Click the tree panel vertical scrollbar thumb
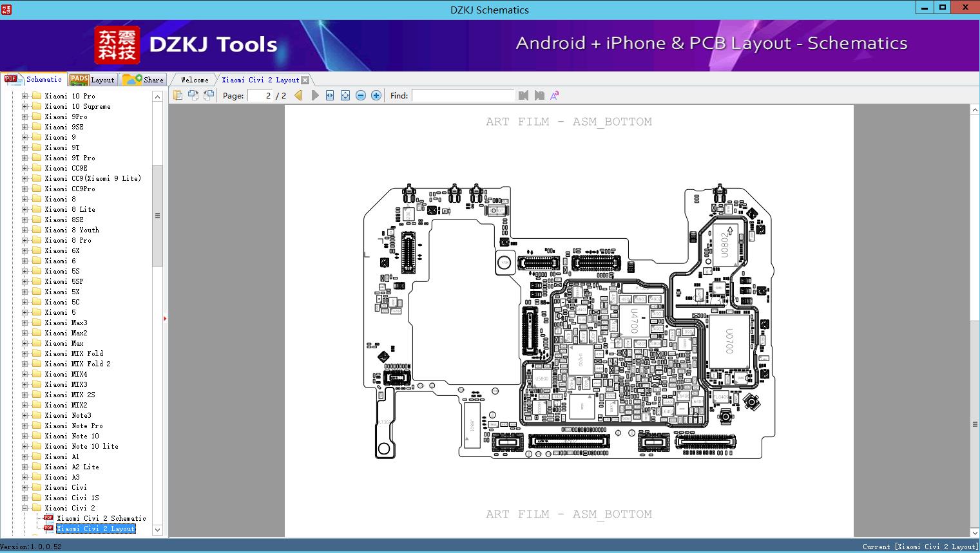 coord(157,216)
